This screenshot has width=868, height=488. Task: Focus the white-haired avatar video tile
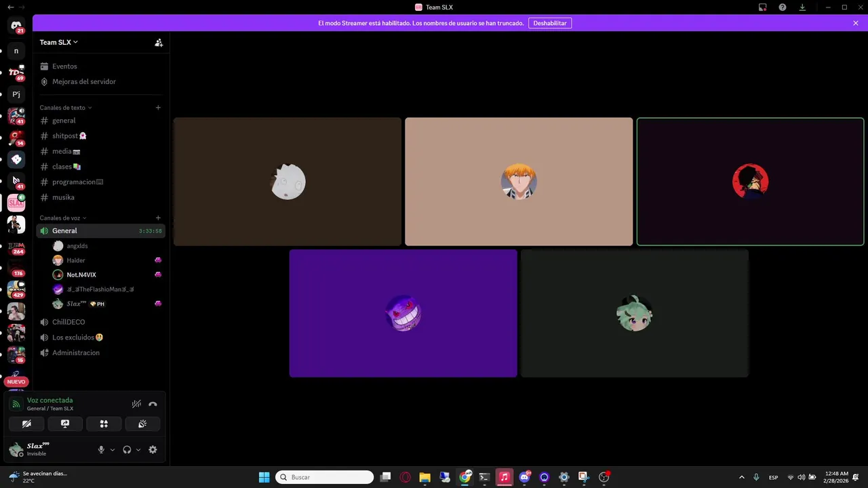pos(288,182)
